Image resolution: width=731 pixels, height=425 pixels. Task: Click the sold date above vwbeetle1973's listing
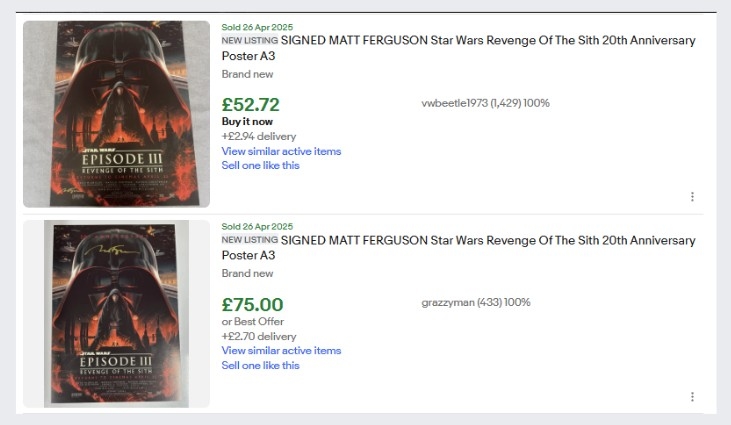click(x=257, y=27)
